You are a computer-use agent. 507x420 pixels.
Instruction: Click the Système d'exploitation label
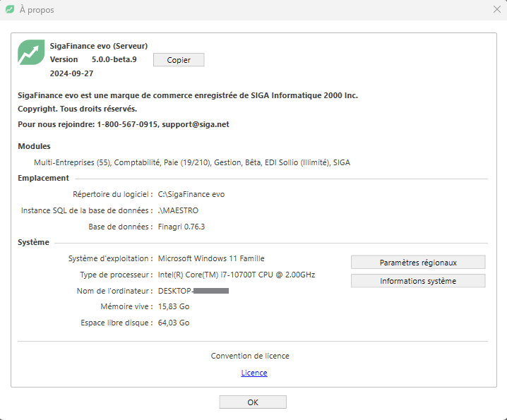(x=110, y=258)
